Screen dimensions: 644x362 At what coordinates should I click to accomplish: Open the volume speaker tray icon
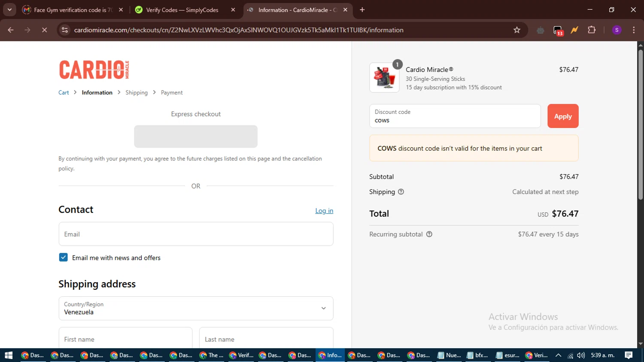tap(581, 355)
